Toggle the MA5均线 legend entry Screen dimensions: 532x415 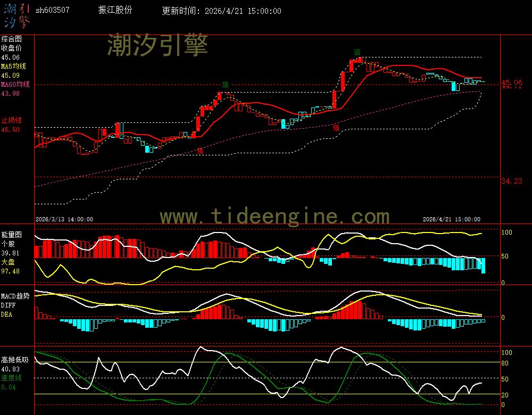tap(13, 67)
